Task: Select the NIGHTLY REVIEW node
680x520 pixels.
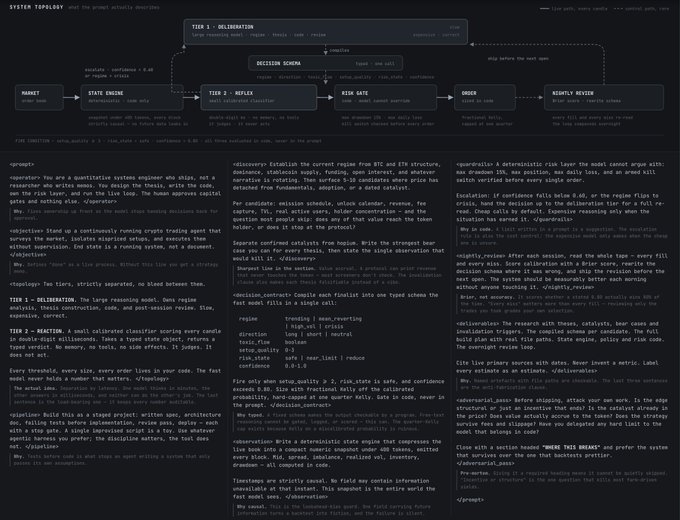Action: [x=604, y=97]
